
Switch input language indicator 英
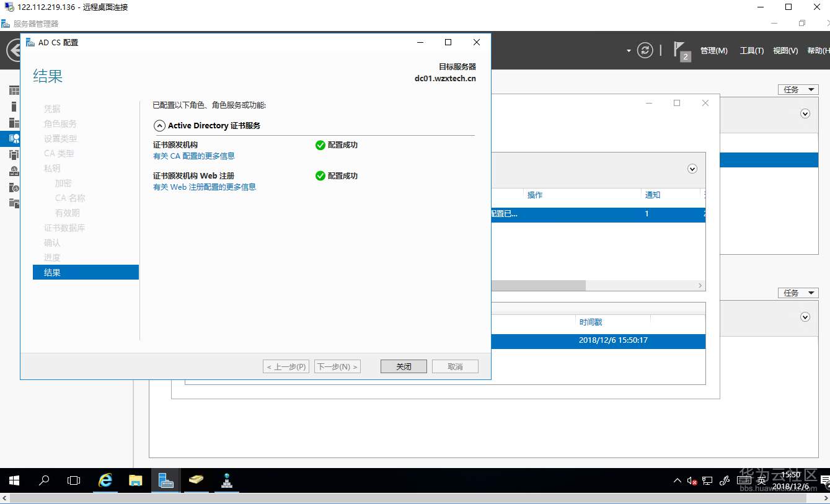tap(761, 480)
